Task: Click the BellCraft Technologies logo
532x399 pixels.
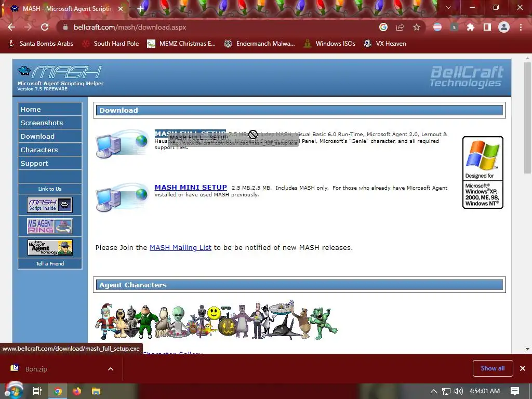Action: [x=467, y=77]
